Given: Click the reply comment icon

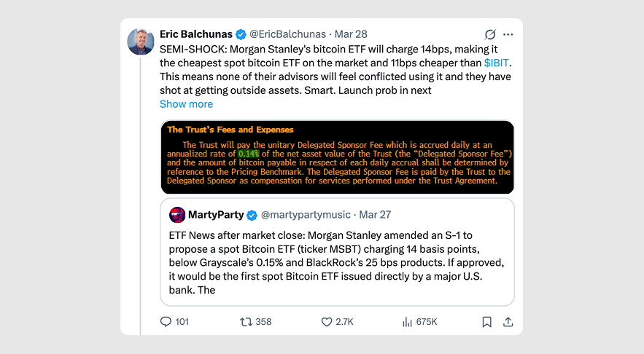Looking at the screenshot, I should coord(166,321).
